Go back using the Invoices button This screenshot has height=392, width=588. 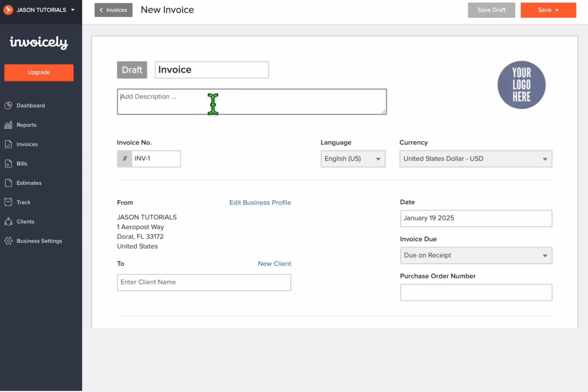tap(113, 10)
